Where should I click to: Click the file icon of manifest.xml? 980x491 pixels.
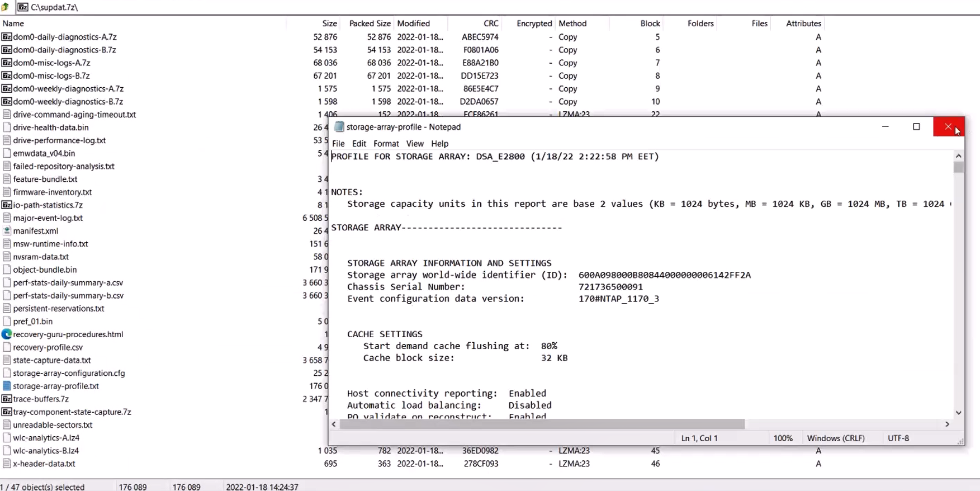point(7,231)
